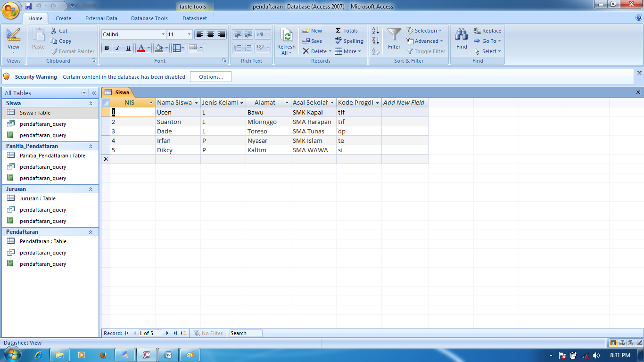Click the Refresh All icon

286,35
